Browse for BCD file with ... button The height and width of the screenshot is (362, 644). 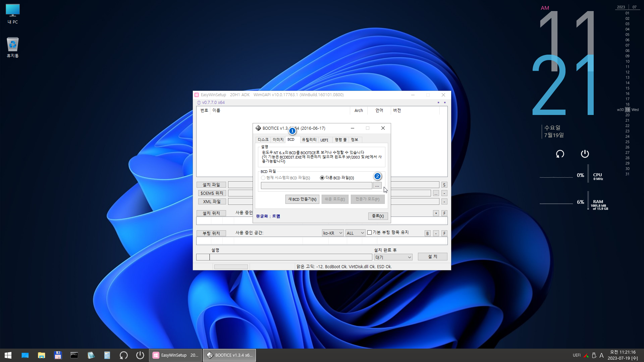point(377,186)
